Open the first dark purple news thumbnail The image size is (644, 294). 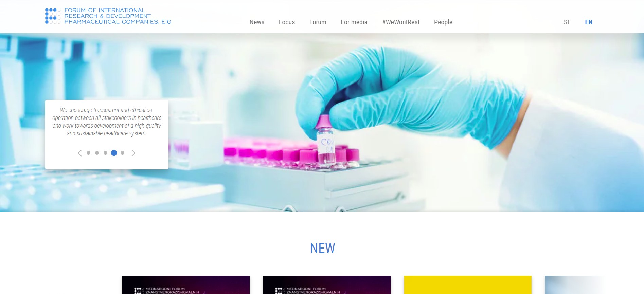(186, 285)
